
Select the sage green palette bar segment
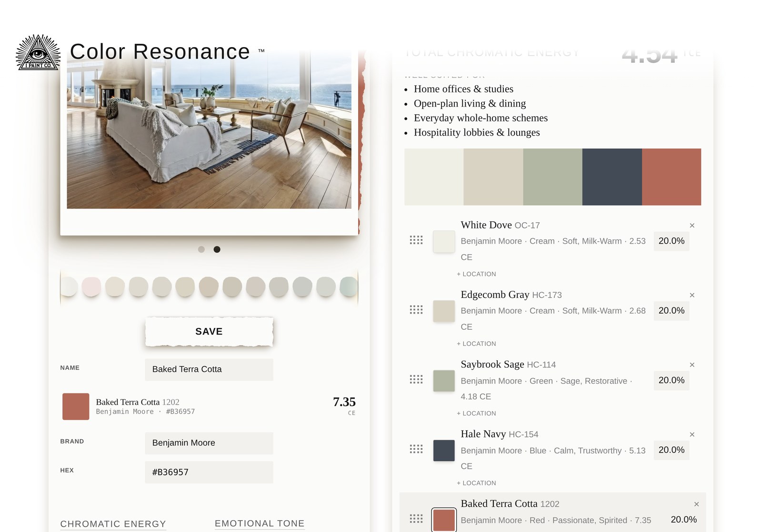click(x=552, y=177)
